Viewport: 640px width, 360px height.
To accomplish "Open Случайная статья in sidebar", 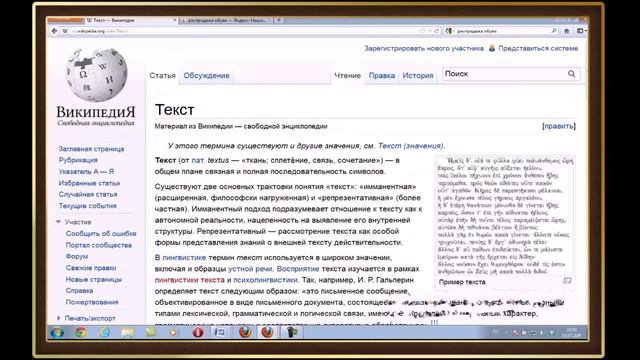I will (x=88, y=194).
